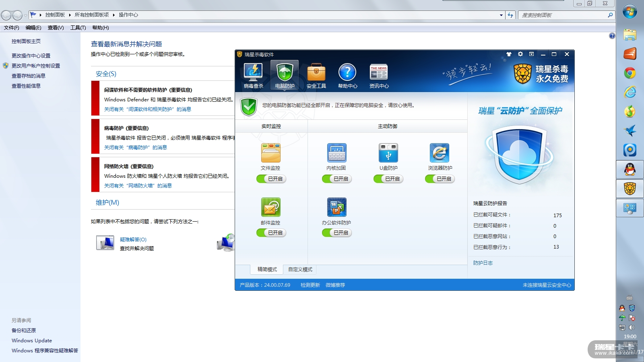Viewport: 644px width, 362px height.
Task: Click the 浏览器防护 browser icon
Action: coord(440,153)
